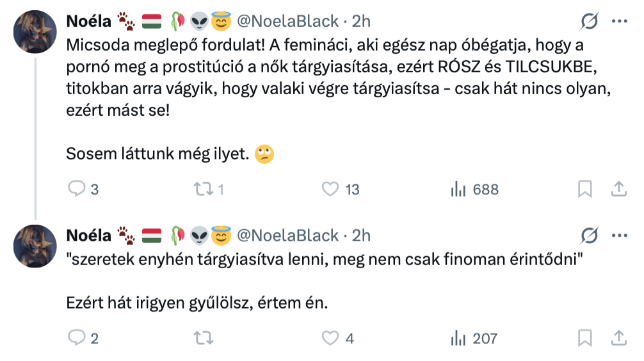This screenshot has width=644, height=361.
Task: Click @NoelaBlack handle in first tweet
Action: [x=287, y=21]
